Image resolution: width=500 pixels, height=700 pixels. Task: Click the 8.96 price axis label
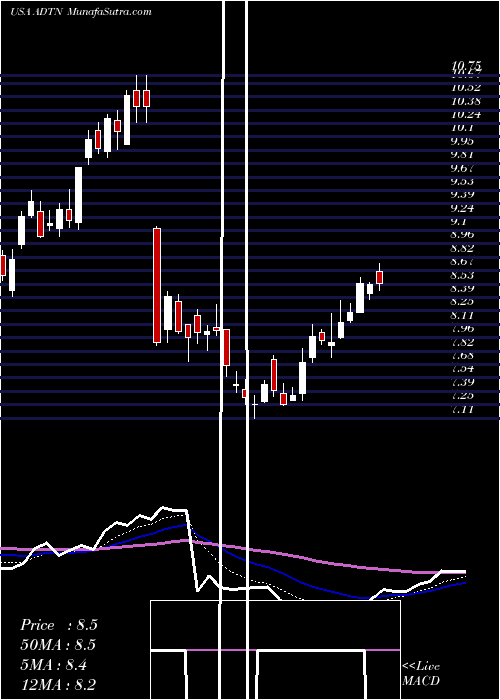click(464, 235)
